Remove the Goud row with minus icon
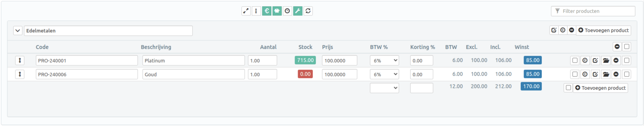The width and height of the screenshot is (644, 126). [x=616, y=74]
